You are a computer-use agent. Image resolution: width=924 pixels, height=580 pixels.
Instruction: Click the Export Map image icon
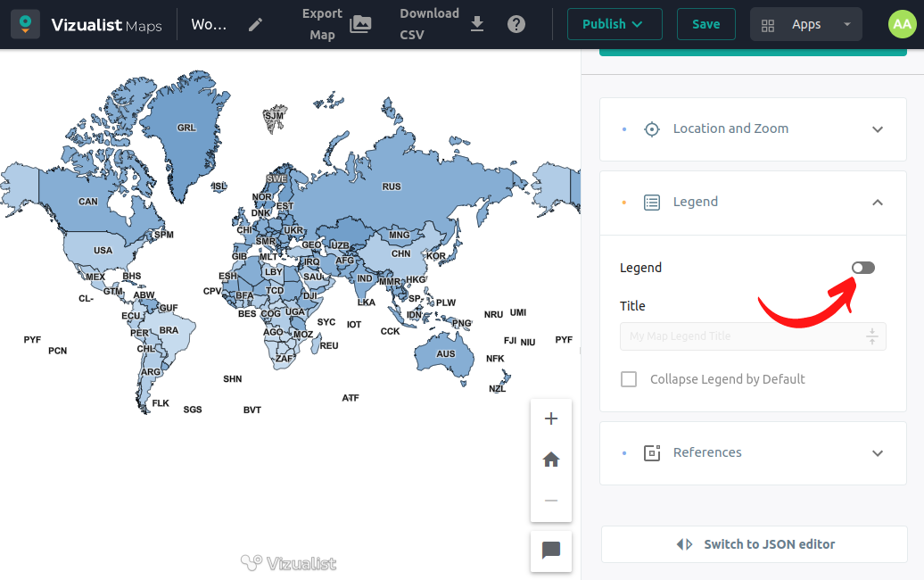[360, 24]
